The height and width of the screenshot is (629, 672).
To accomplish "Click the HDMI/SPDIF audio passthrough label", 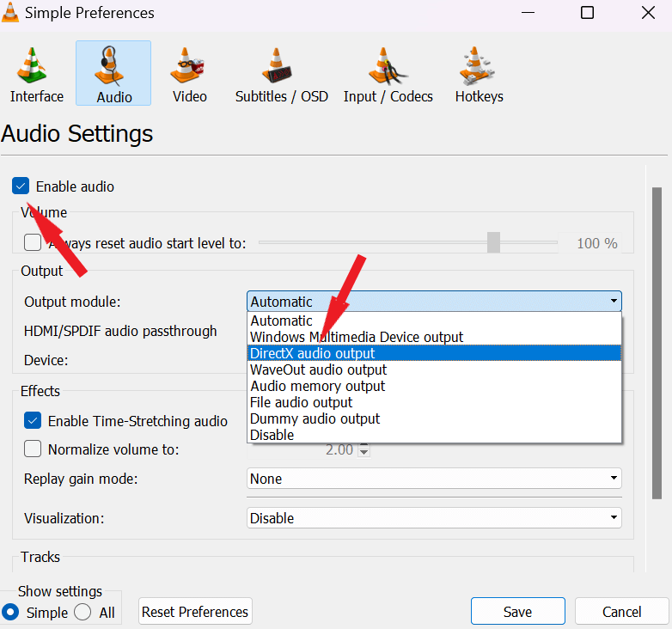I will (120, 331).
